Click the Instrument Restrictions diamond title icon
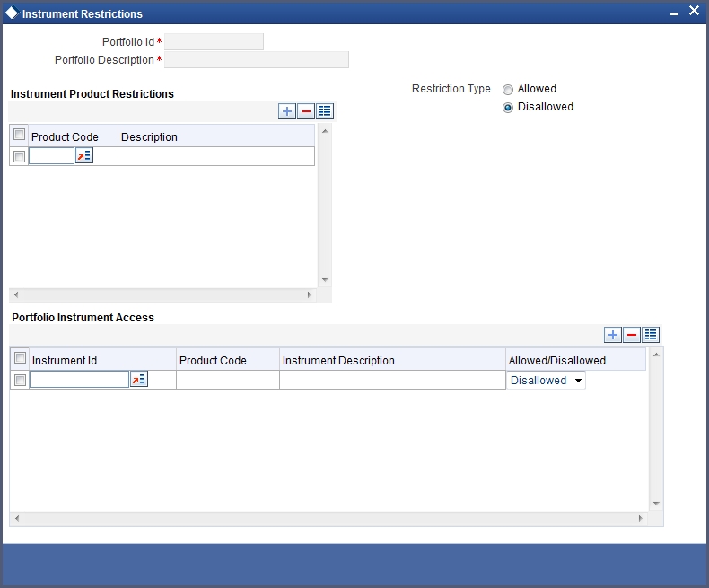The image size is (709, 588). click(x=12, y=13)
